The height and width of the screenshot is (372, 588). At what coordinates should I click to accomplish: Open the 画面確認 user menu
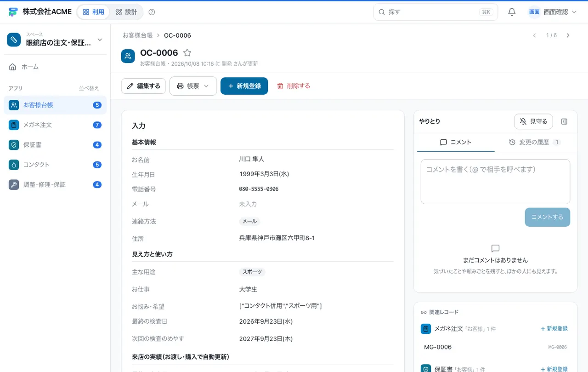[553, 12]
